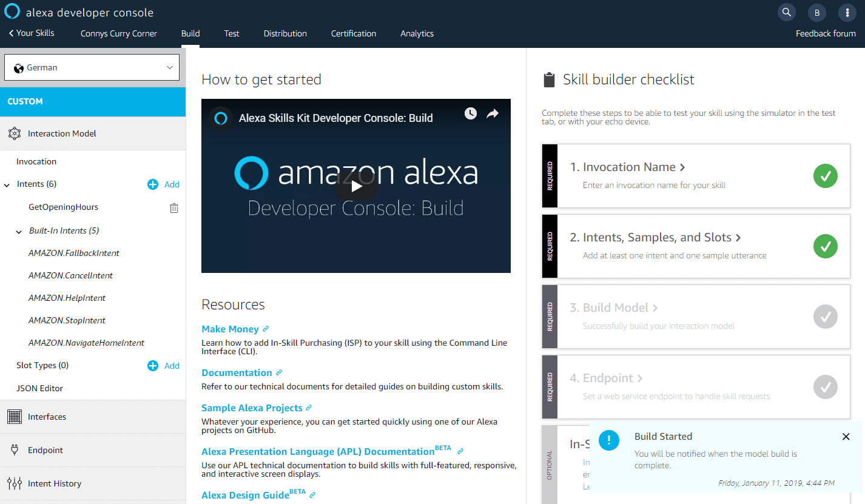Viewport: 865px width, 504px height.
Task: Click the plus icon beside Slot Types
Action: pyautogui.click(x=153, y=366)
